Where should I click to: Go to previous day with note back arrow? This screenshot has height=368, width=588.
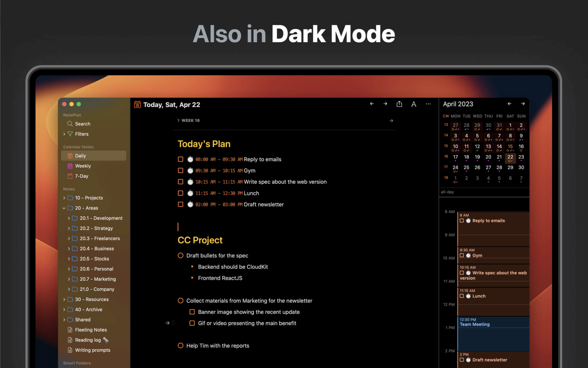tap(372, 104)
